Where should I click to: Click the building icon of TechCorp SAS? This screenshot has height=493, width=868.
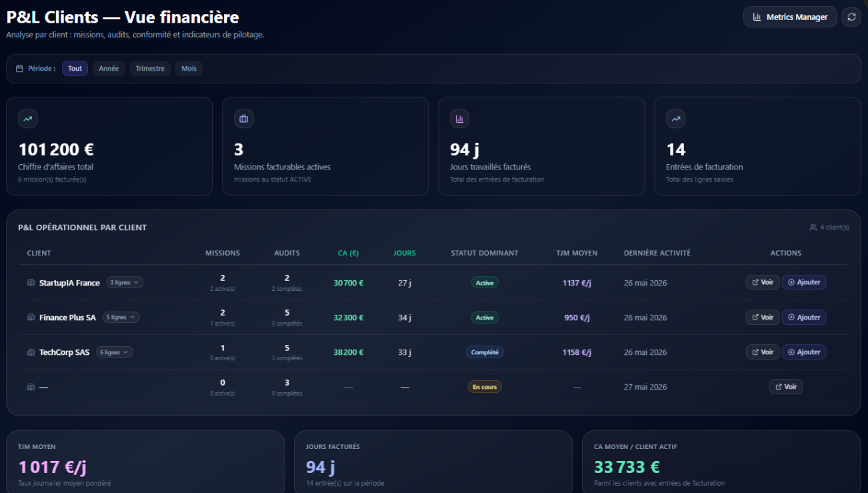pyautogui.click(x=31, y=352)
